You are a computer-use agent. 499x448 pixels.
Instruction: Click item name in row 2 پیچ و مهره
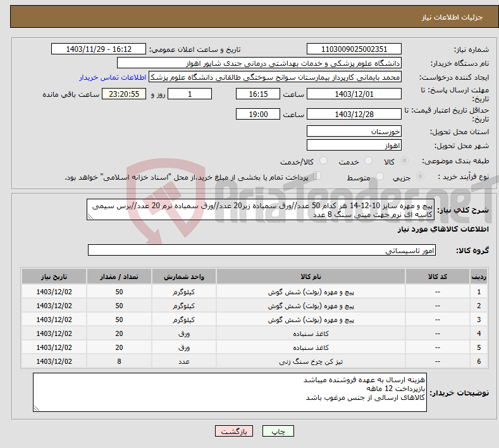tap(311, 306)
